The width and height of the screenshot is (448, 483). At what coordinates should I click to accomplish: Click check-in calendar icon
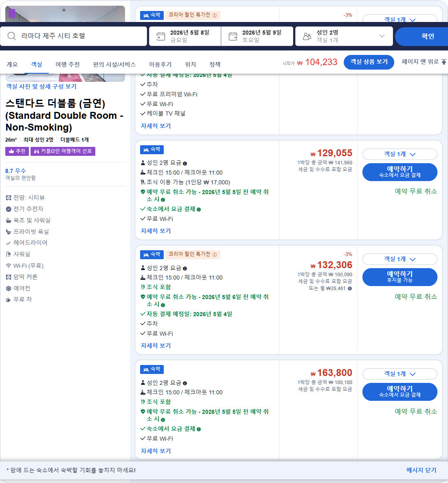click(x=160, y=37)
